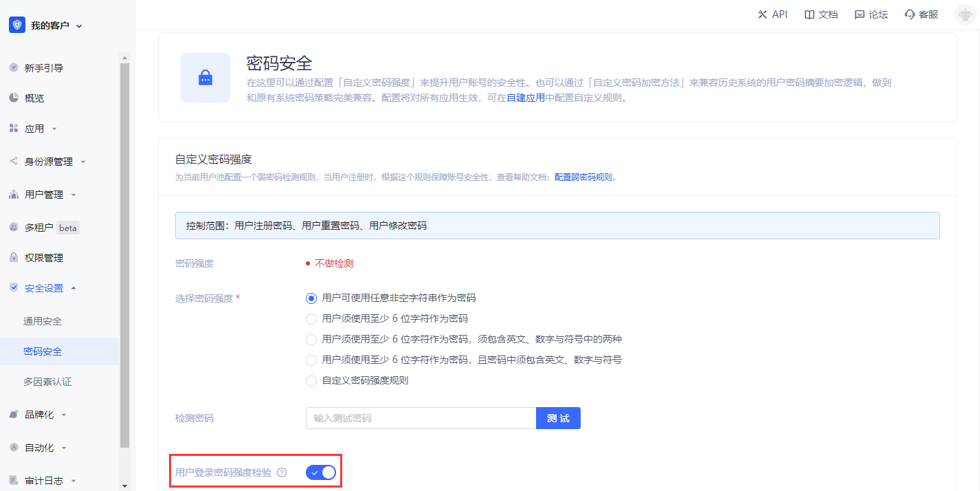Open the 多因素认证 submenu item

(47, 382)
